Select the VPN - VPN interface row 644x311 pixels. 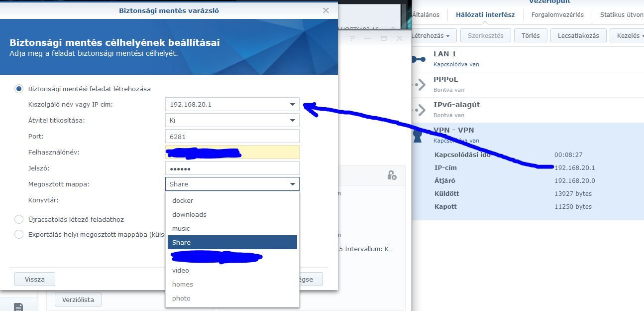[528, 135]
